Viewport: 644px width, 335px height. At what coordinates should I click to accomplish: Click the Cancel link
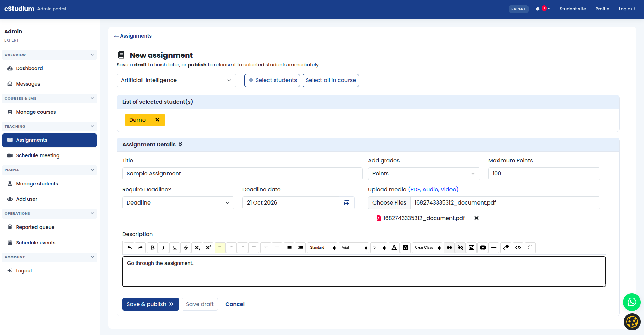pos(235,304)
